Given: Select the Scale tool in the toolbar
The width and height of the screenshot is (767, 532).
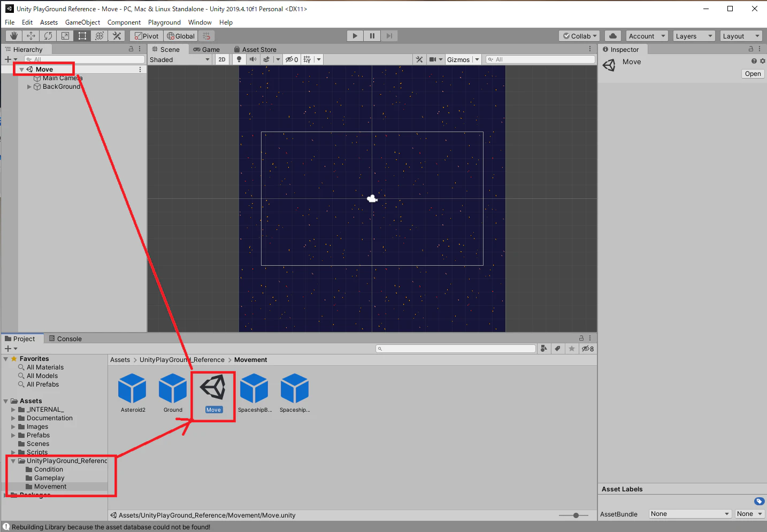Looking at the screenshot, I should (x=65, y=36).
